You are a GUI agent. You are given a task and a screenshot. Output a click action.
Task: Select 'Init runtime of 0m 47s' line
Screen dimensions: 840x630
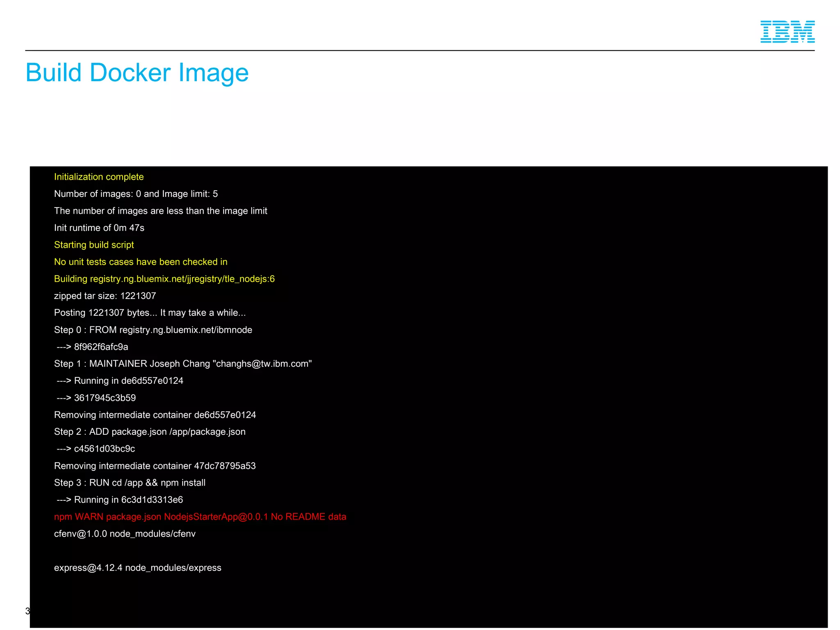coord(99,228)
